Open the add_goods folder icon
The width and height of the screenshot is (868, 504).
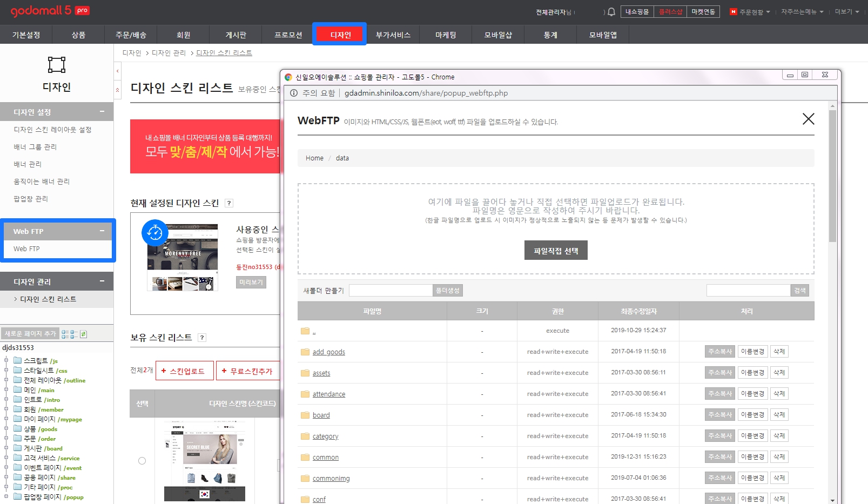tap(305, 352)
